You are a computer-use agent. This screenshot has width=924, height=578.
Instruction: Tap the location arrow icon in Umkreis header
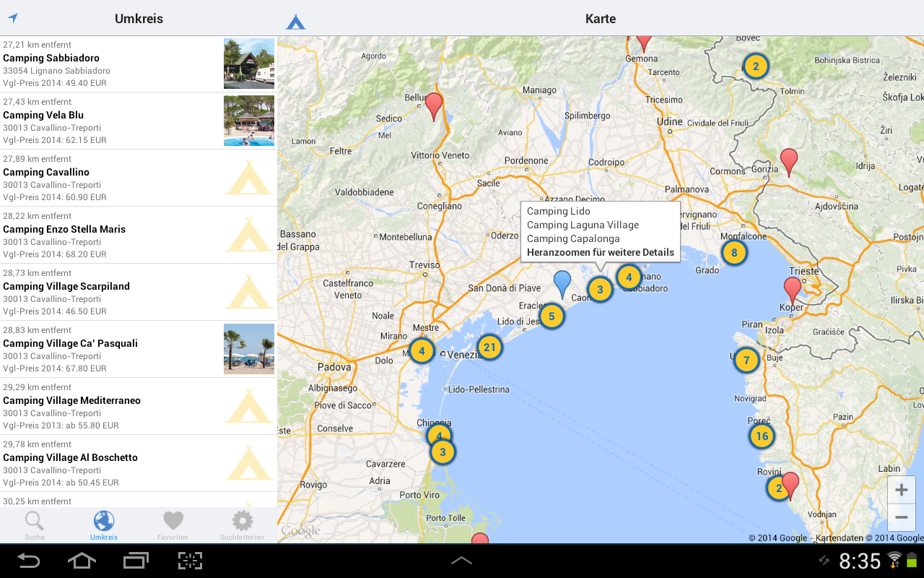(x=12, y=18)
